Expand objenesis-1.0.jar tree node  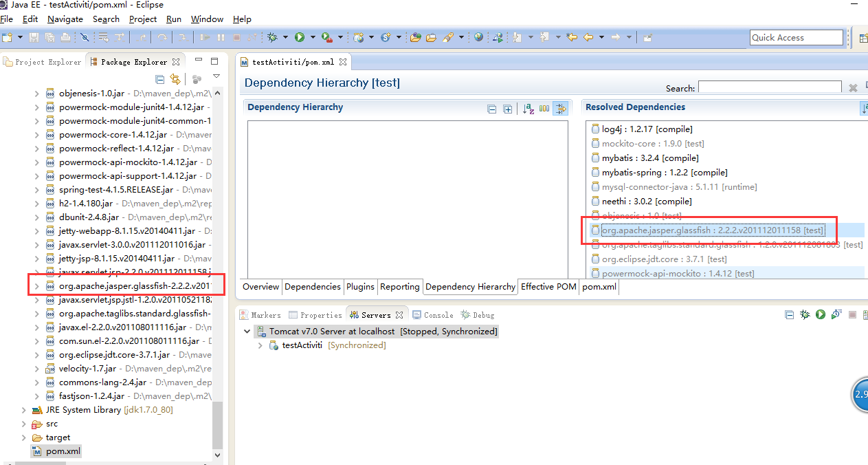(36, 93)
